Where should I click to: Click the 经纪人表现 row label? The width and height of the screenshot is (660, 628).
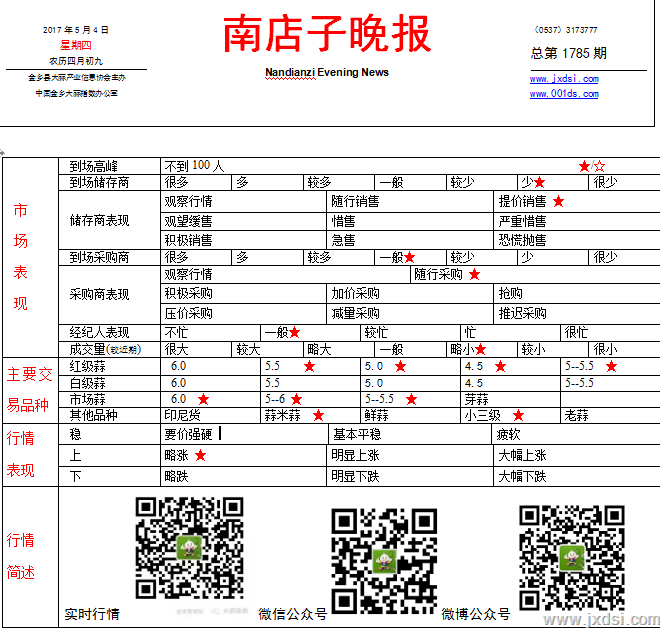[x=99, y=333]
